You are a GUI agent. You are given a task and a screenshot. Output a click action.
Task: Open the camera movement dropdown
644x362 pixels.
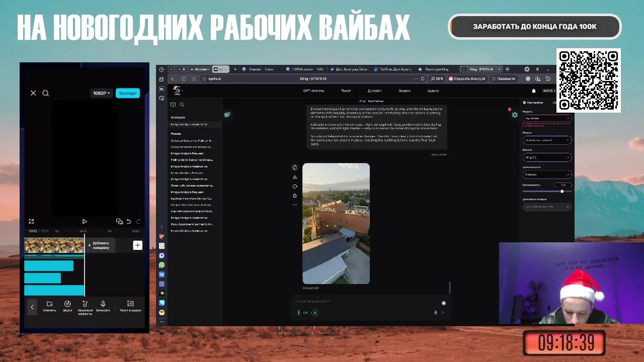coord(547,207)
